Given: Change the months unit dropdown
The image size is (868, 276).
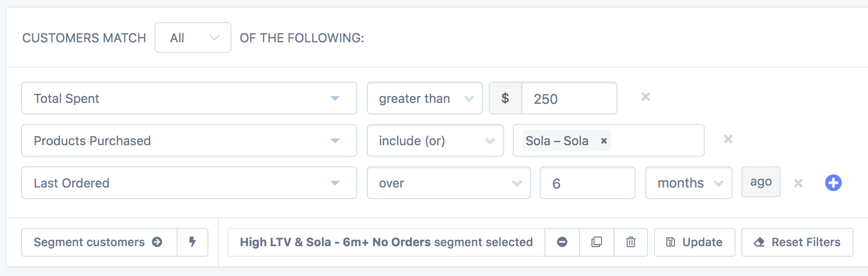Looking at the screenshot, I should click(x=689, y=183).
